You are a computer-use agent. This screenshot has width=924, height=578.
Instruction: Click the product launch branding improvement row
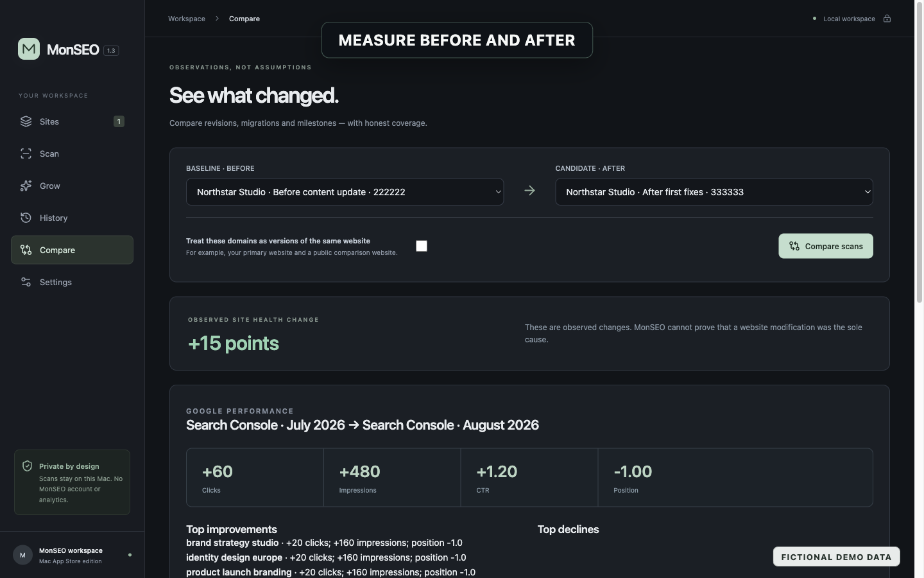click(330, 572)
